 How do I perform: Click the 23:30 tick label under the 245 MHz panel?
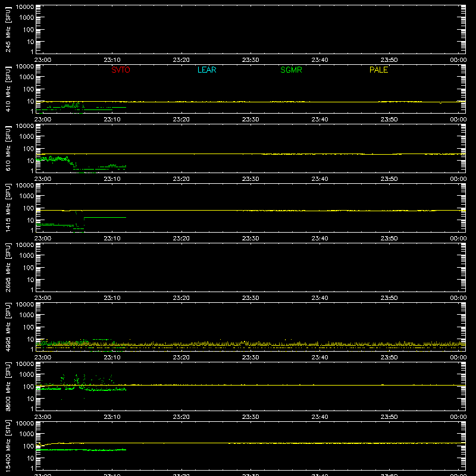(x=250, y=60)
